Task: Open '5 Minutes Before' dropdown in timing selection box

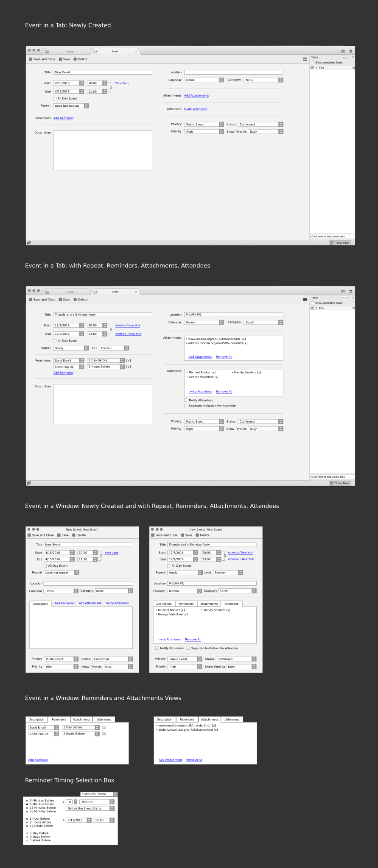Action: pos(99,794)
